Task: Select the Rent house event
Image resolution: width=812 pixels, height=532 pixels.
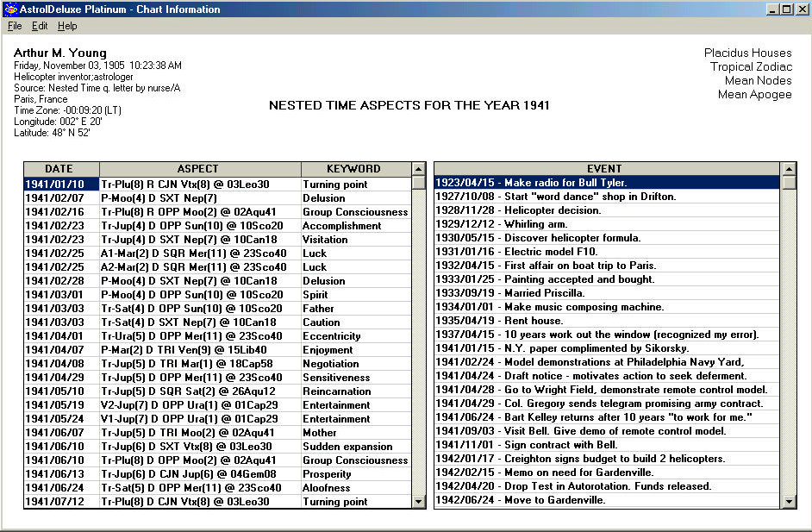Action: coord(606,321)
